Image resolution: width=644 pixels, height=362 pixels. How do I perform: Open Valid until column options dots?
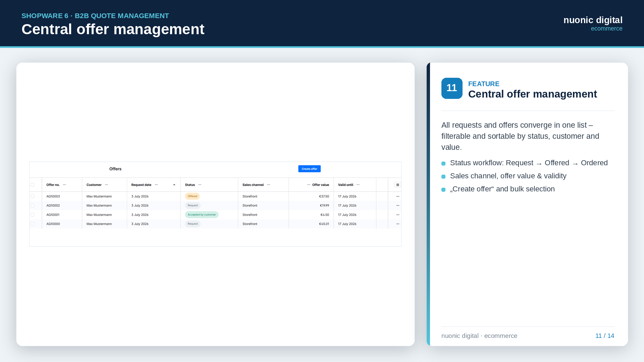click(x=358, y=185)
